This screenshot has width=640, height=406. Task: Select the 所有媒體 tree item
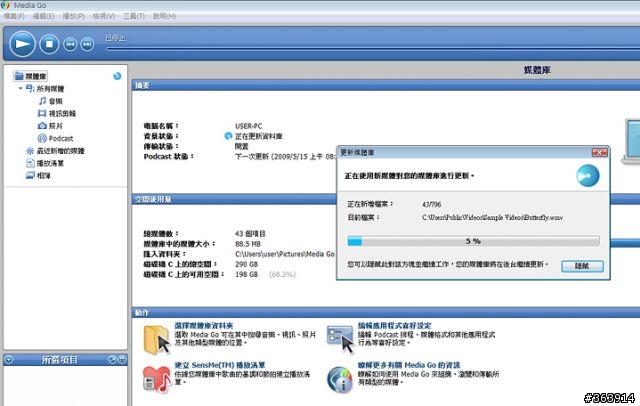click(x=45, y=89)
